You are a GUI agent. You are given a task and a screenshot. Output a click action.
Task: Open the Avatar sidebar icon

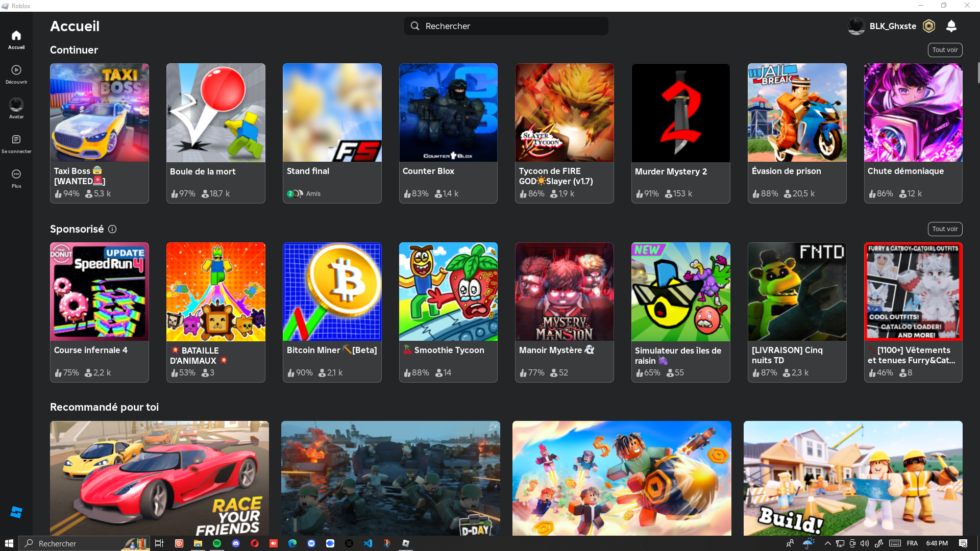tap(16, 105)
